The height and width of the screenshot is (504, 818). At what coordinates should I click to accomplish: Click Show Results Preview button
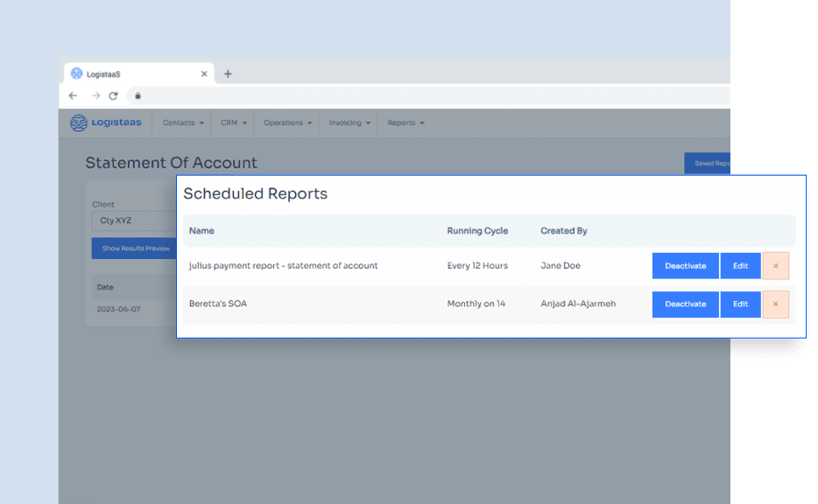(134, 248)
